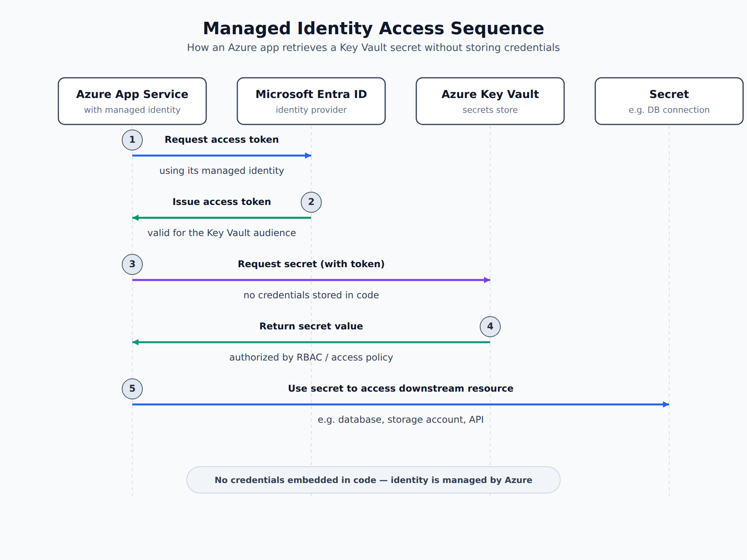
Task: Click 'Use secret to access downstream resource' label
Action: (401, 388)
